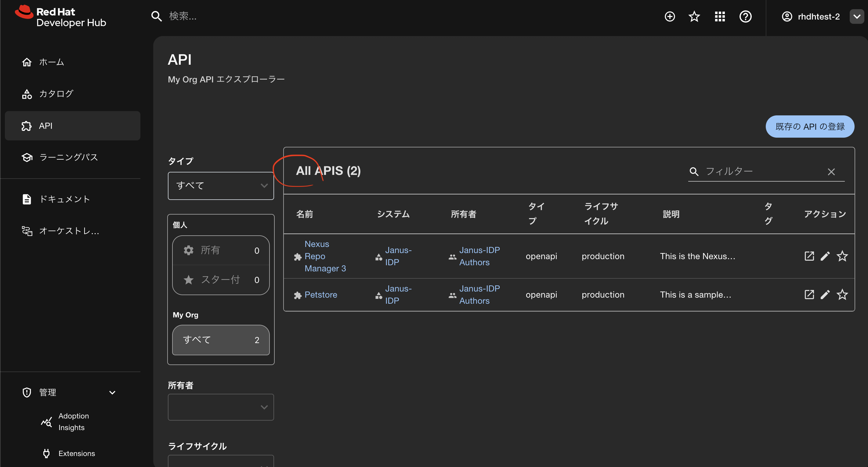Open the Petstore API link
Screen dimensions: 868x467
[x=320, y=295]
